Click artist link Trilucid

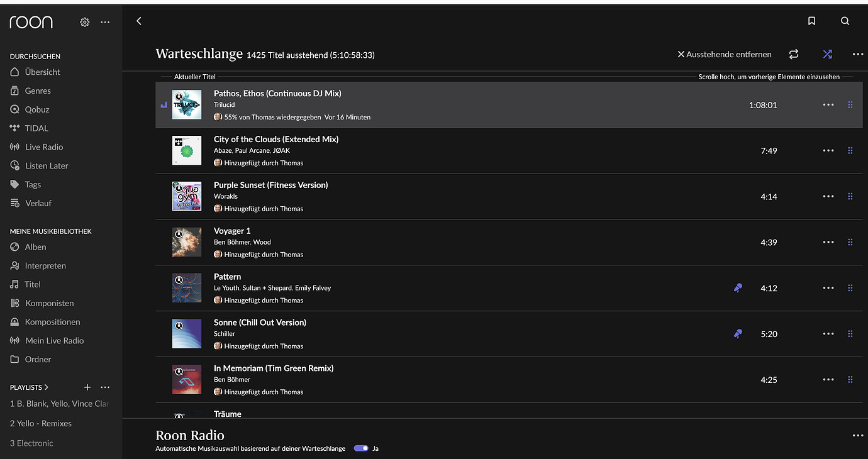click(224, 105)
